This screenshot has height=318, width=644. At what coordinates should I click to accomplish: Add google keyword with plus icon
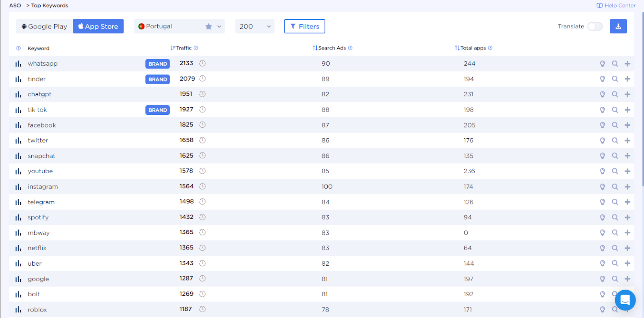pyautogui.click(x=627, y=279)
